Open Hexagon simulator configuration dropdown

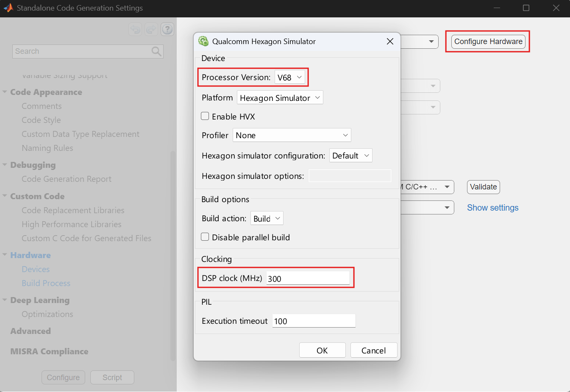tap(350, 156)
